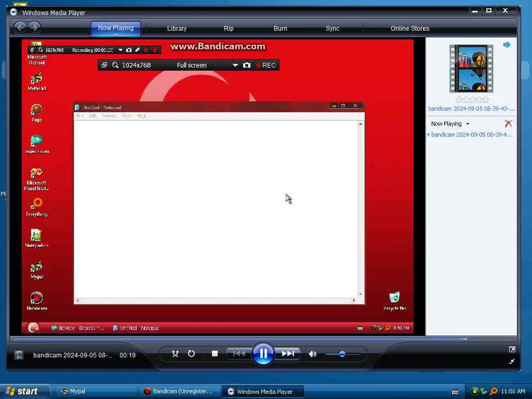Click the Everything icon in the video

(x=37, y=207)
